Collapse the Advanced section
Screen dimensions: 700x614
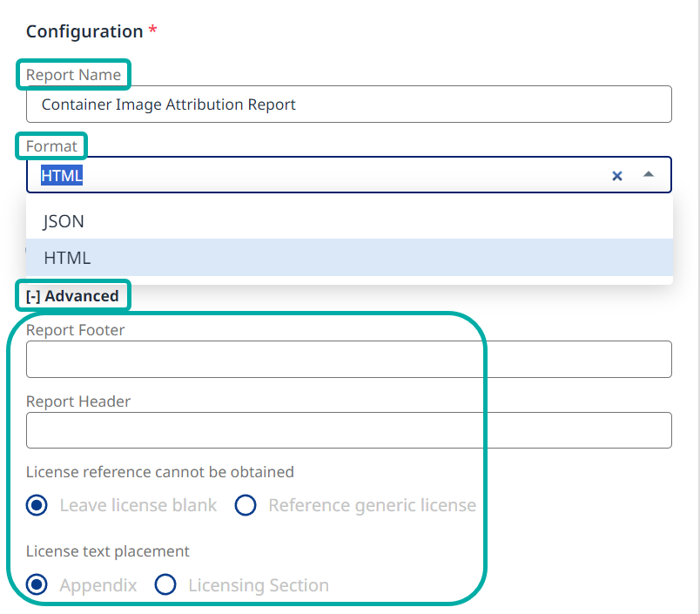pyautogui.click(x=72, y=296)
